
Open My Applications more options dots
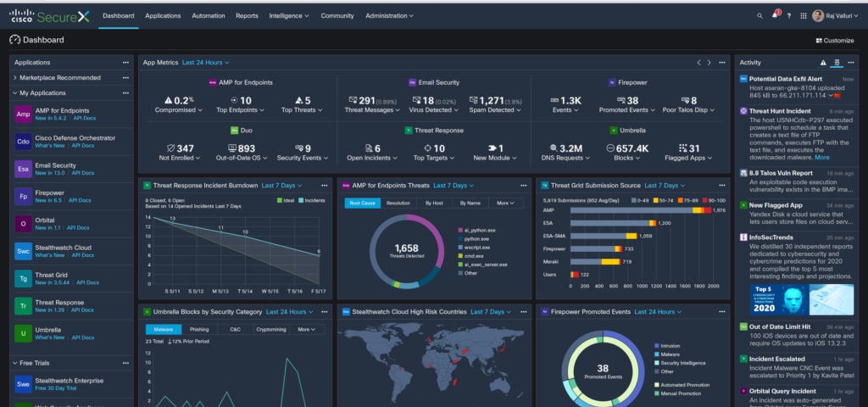[x=125, y=93]
